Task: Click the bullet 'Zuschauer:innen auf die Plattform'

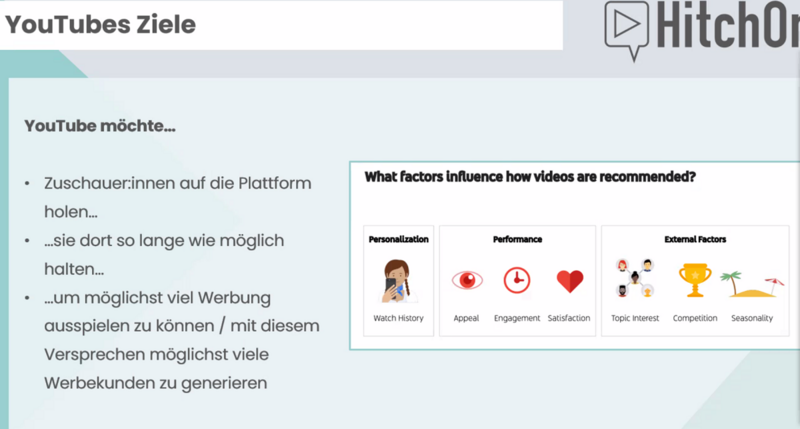Action: 178,184
